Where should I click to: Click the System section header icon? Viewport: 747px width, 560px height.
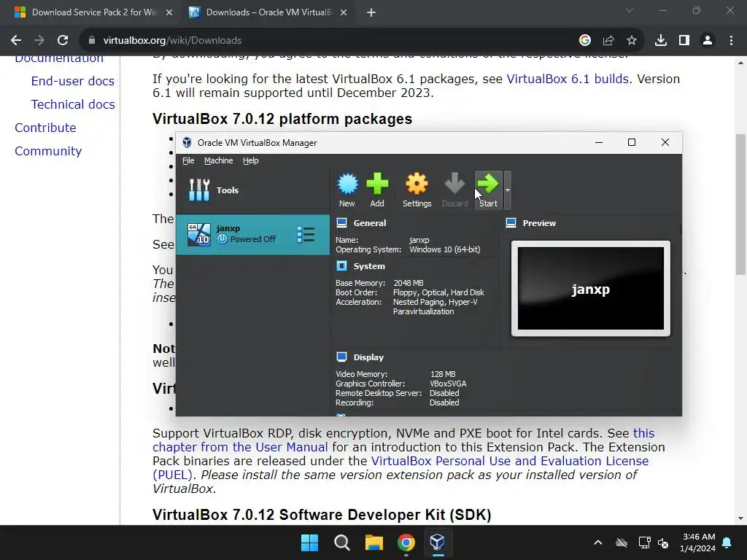[x=341, y=265]
